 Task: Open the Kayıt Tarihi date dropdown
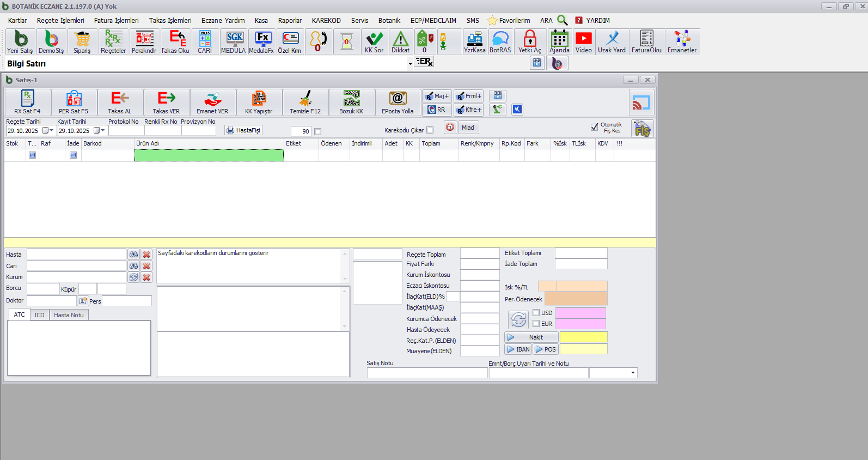(102, 131)
